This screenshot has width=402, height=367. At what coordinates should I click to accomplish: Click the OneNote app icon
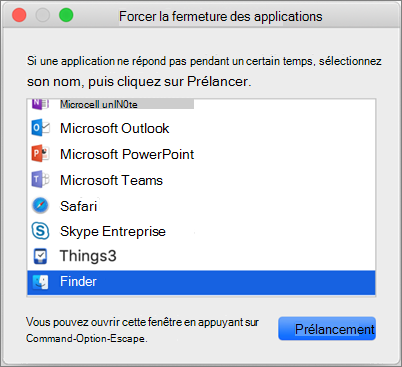(40, 104)
